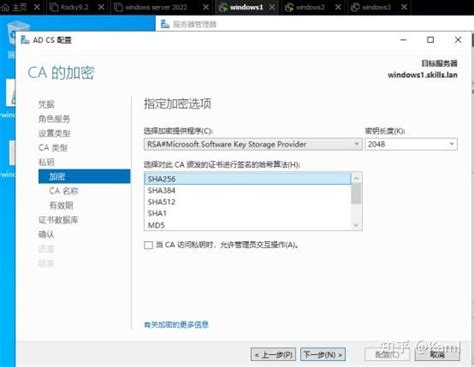Click hash list scroll up arrow
Screen dimensions: 474x367
point(356,178)
